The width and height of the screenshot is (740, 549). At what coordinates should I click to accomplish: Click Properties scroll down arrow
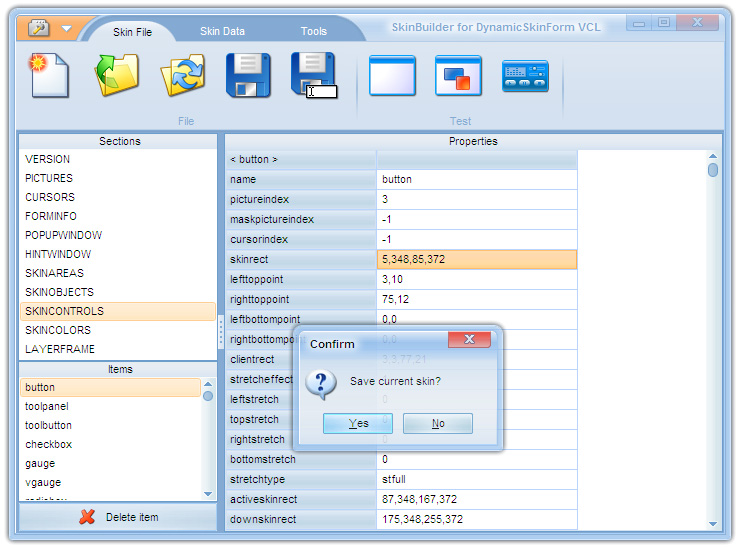pyautogui.click(x=713, y=524)
